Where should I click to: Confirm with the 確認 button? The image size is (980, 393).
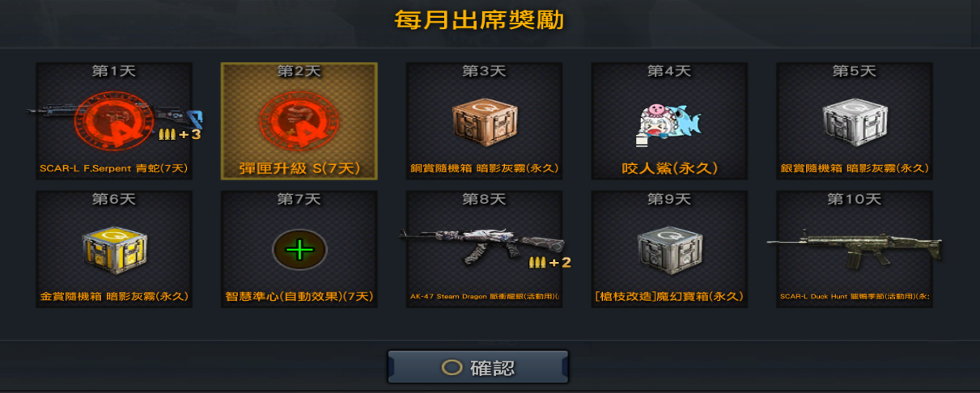point(477,367)
